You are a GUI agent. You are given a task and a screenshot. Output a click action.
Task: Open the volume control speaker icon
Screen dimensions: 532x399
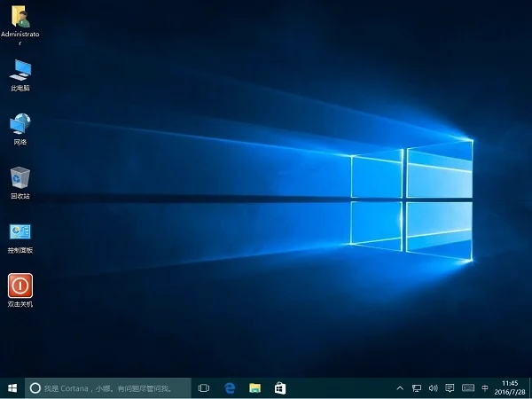tap(433, 387)
